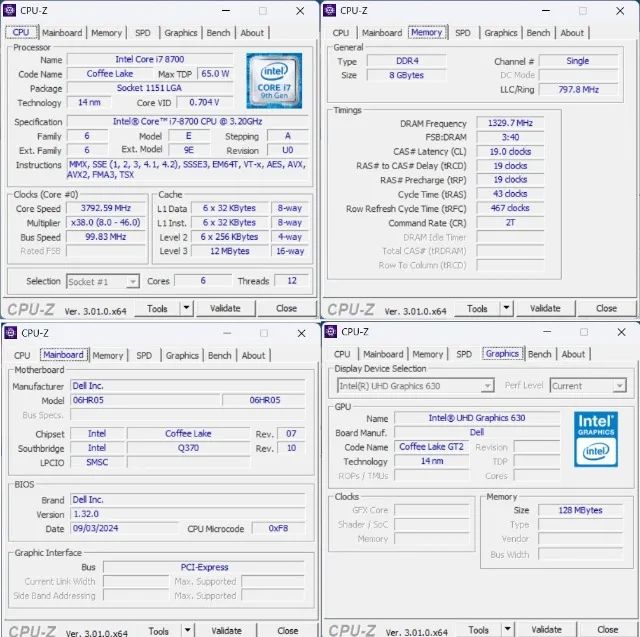This screenshot has height=637, width=640.
Task: Click Validate in the Memory window
Action: [x=545, y=309]
